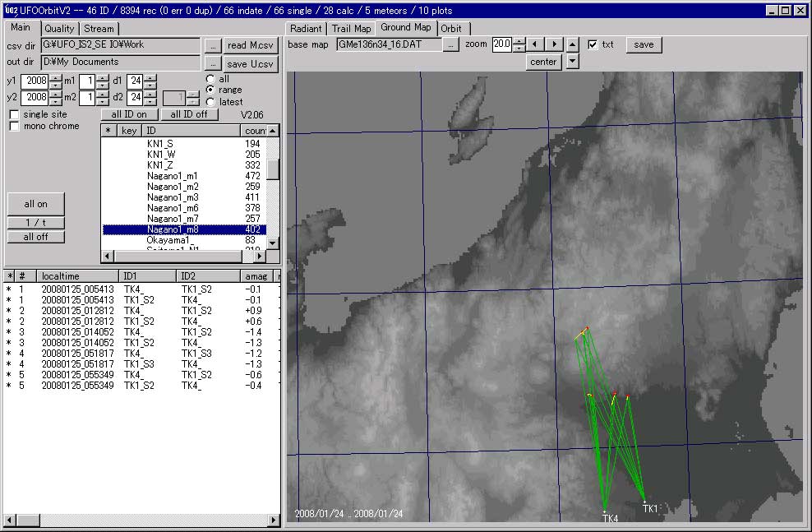Click the read M.csv button
Screen dimensions: 812x532
(251, 45)
